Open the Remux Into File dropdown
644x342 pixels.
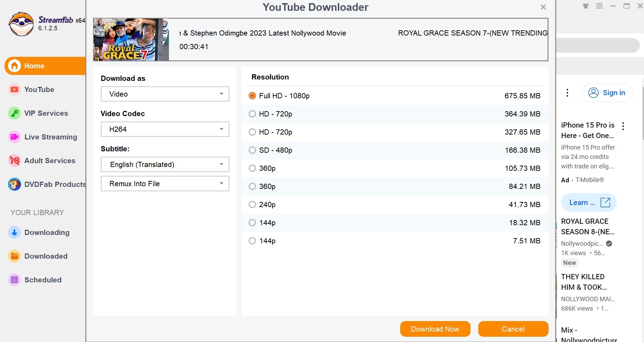pyautogui.click(x=165, y=184)
